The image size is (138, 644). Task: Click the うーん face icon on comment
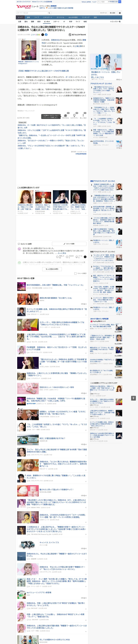(x=77, y=257)
